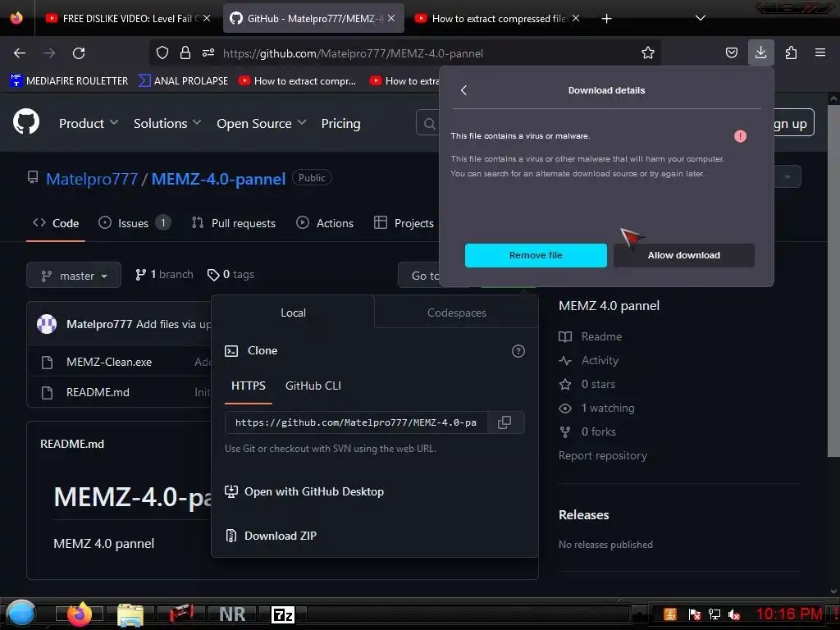Open the README.md file
Viewport: 840px width, 630px height.
tap(98, 392)
